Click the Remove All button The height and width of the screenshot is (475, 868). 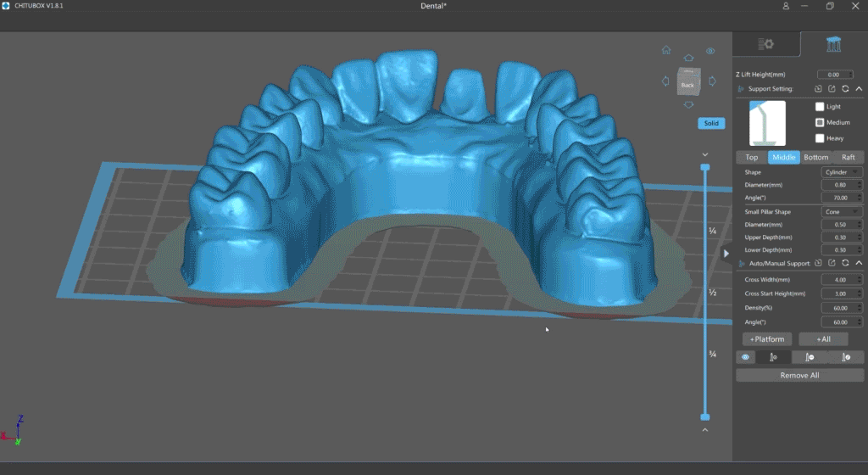pyautogui.click(x=799, y=376)
